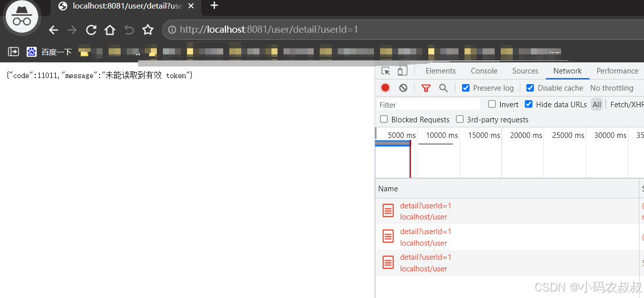Go to the browser home page icon

click(x=110, y=30)
